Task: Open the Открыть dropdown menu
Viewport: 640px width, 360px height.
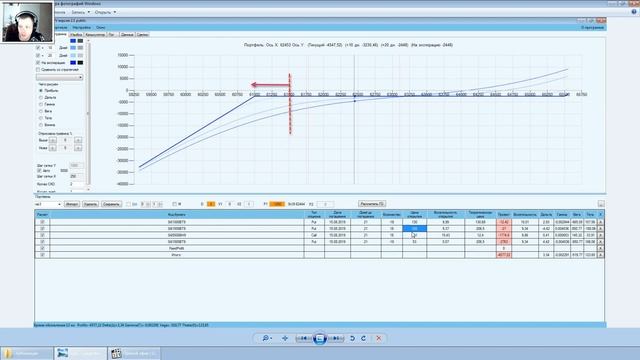Action: 105,12
